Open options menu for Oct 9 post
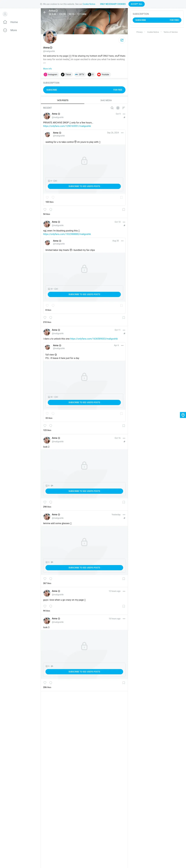 [124, 114]
